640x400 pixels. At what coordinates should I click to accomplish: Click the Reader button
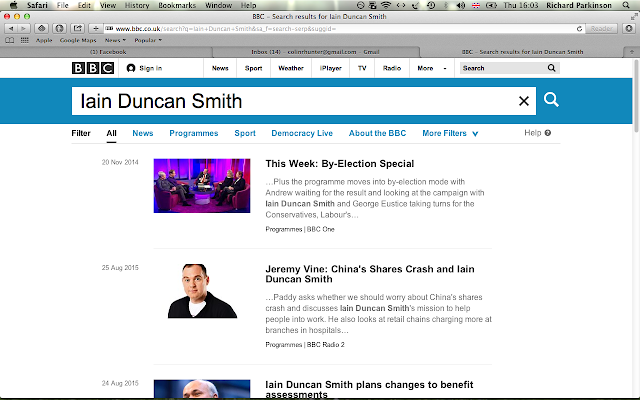[x=601, y=29]
